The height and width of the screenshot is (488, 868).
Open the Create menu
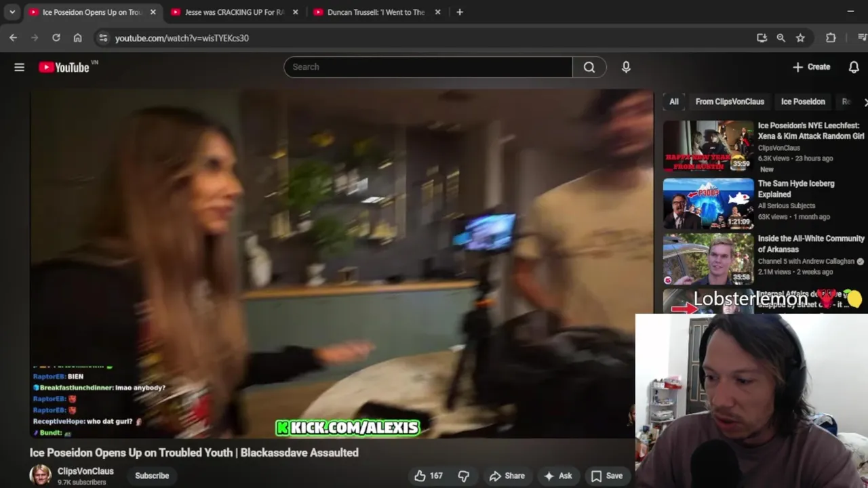pyautogui.click(x=811, y=67)
